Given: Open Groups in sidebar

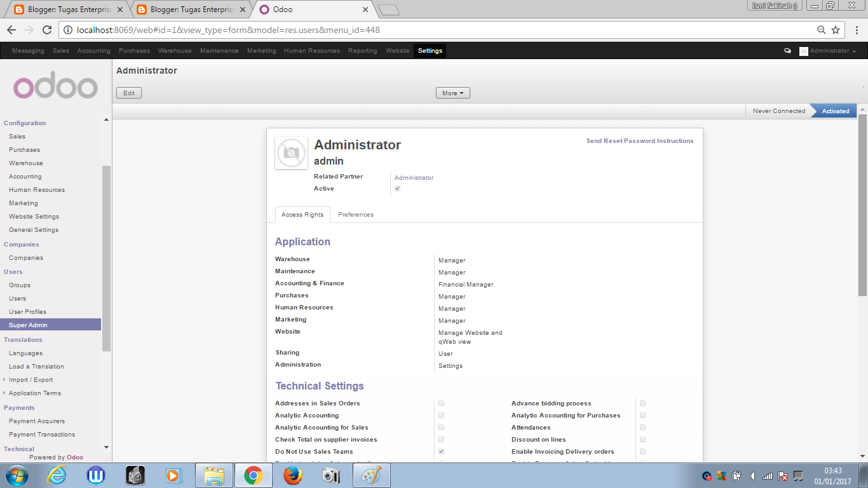Looking at the screenshot, I should pos(20,285).
